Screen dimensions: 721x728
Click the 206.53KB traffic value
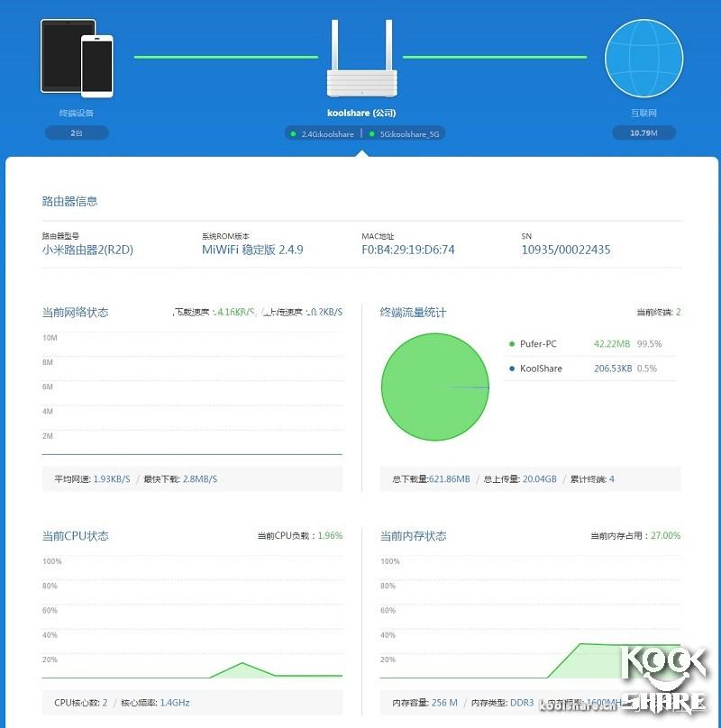[613, 369]
